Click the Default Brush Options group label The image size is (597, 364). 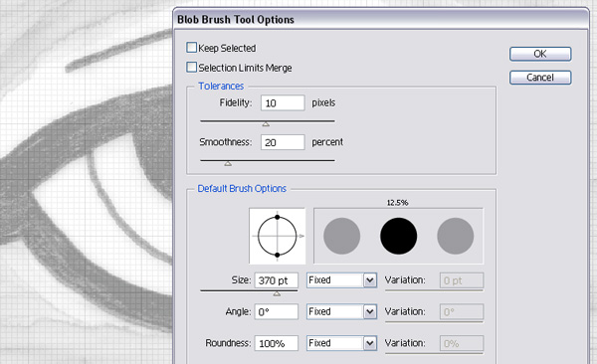coord(242,189)
